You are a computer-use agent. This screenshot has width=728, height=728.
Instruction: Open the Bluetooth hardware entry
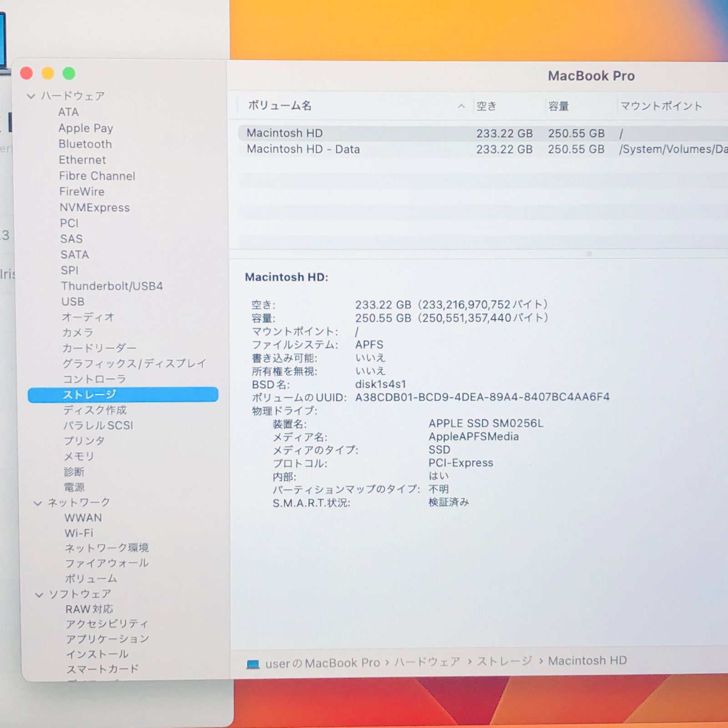(85, 144)
